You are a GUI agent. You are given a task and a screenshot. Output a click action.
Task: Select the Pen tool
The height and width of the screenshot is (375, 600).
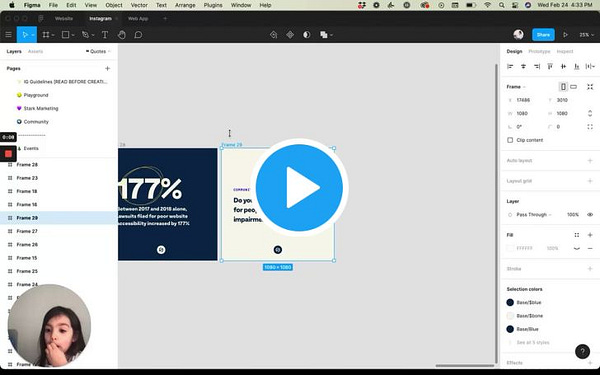[85, 35]
